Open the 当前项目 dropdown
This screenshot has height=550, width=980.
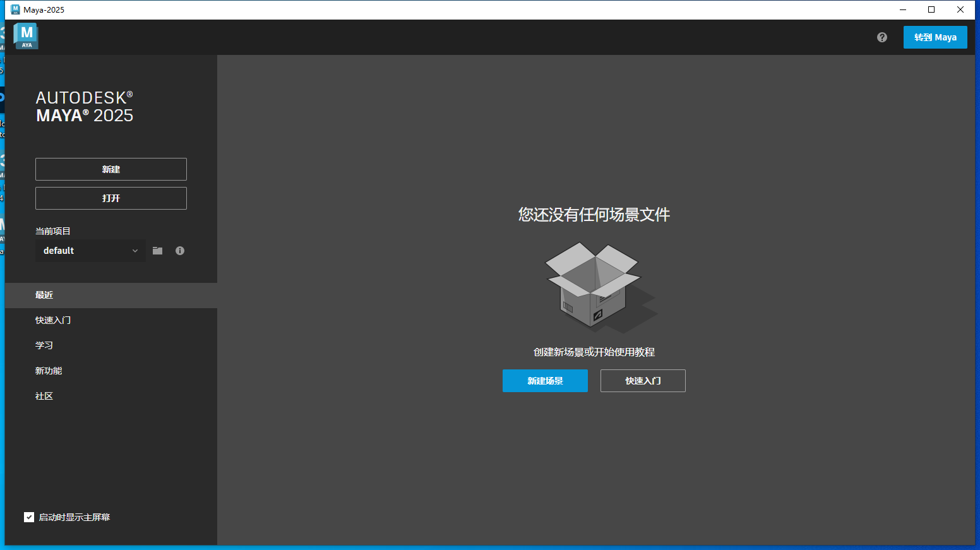click(135, 250)
